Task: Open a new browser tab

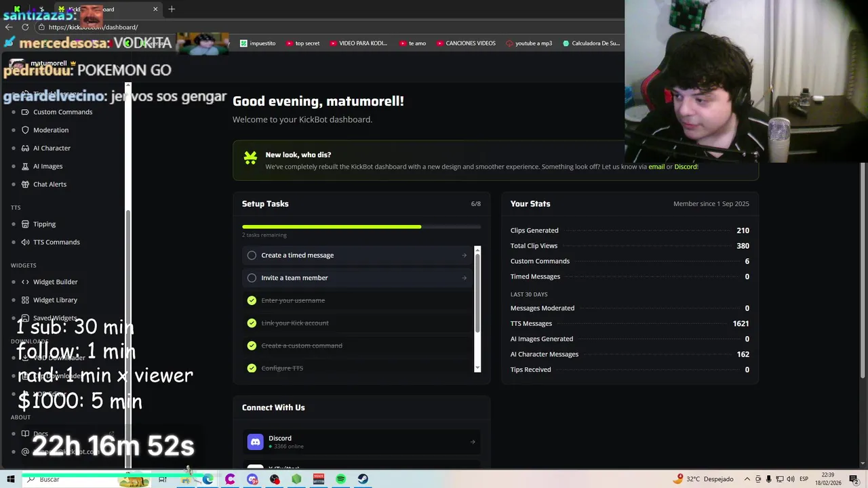Action: [x=172, y=9]
